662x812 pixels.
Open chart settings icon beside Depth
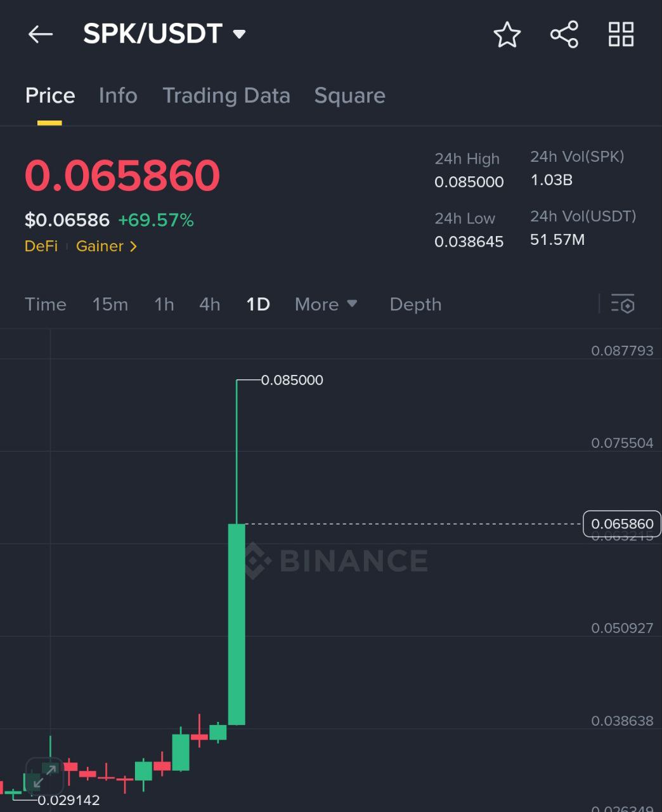[623, 304]
